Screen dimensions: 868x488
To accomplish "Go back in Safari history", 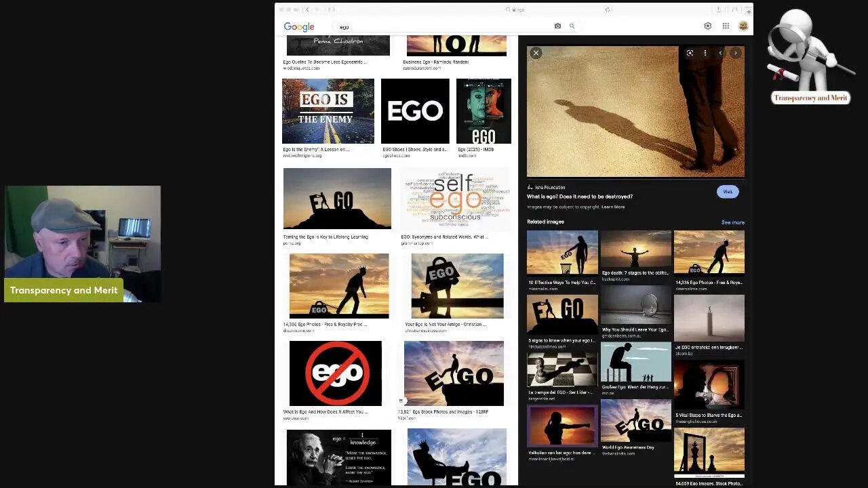I will [307, 9].
